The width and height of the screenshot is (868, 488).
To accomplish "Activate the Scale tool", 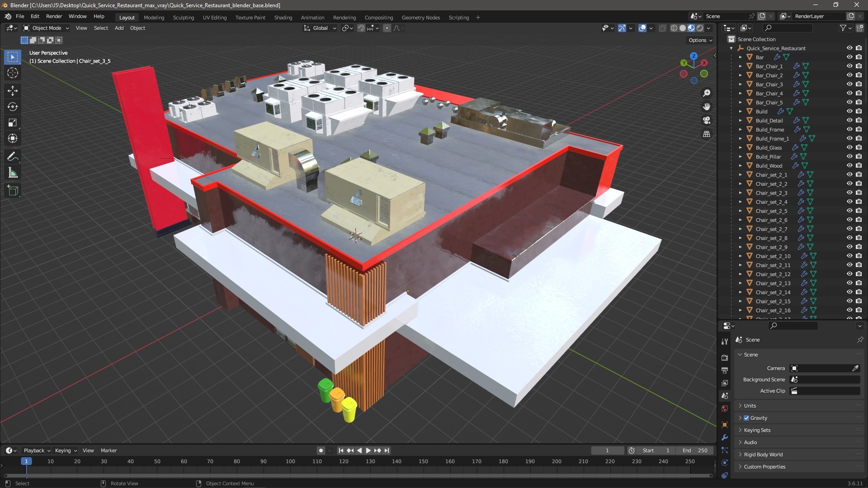I will click(x=13, y=122).
